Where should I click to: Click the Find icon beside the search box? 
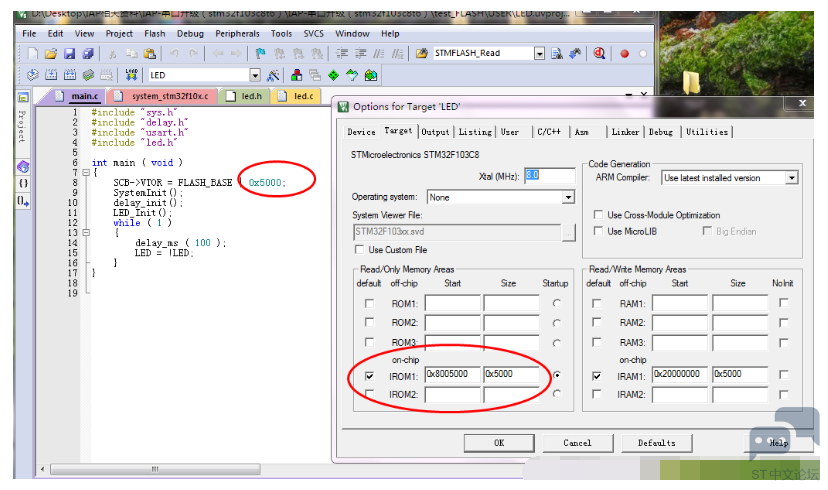557,53
